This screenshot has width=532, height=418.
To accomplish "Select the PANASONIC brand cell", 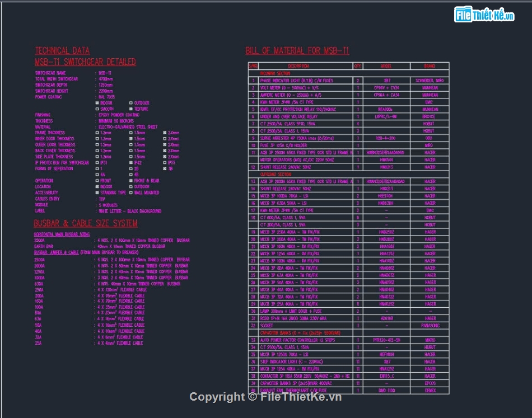I will click(x=430, y=326).
